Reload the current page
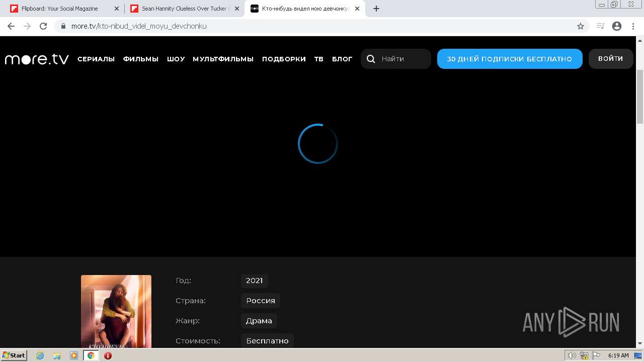Image resolution: width=644 pixels, height=362 pixels. pyautogui.click(x=43, y=26)
